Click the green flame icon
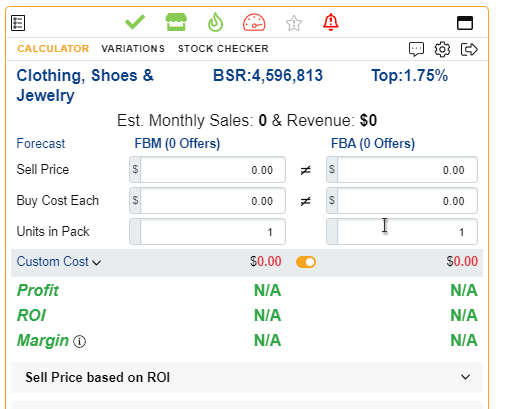This screenshot has height=409, width=523. click(215, 22)
